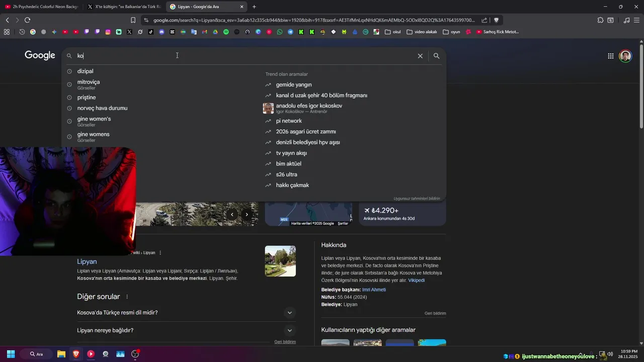The width and height of the screenshot is (644, 362).
Task: Open the 'video alakalı' bookmarks folder
Action: coord(422,32)
